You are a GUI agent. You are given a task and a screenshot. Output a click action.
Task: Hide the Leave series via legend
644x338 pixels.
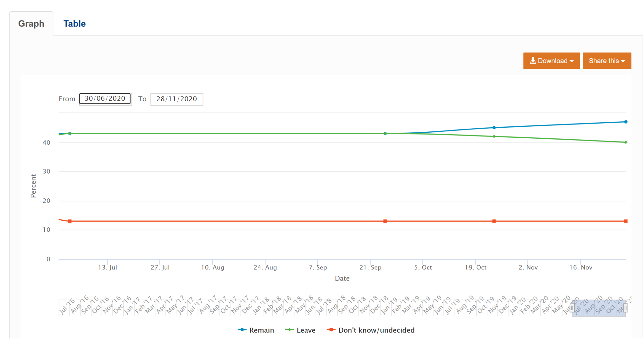(x=300, y=330)
